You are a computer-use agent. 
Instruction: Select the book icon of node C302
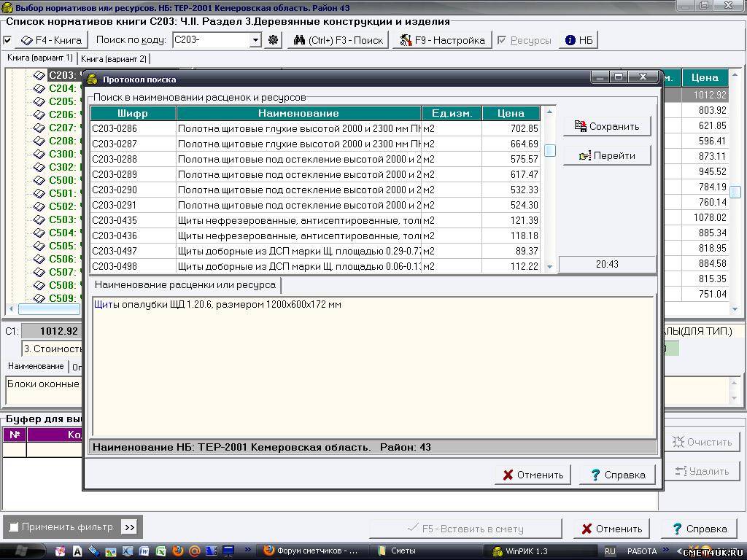tap(39, 167)
